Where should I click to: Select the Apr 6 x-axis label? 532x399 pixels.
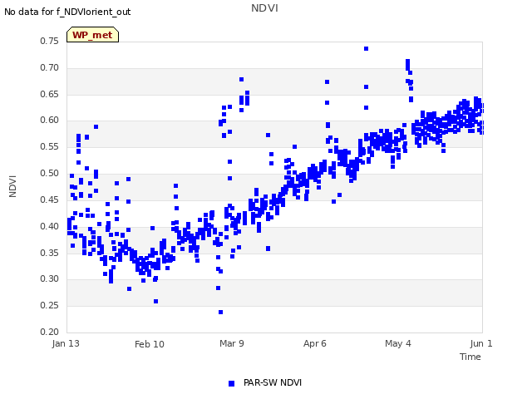tap(314, 343)
